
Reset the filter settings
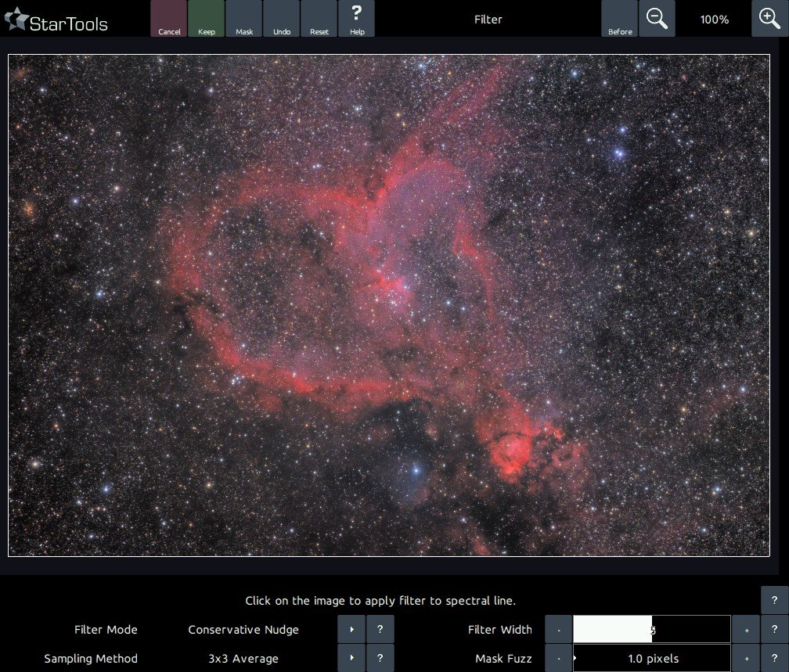(x=319, y=19)
